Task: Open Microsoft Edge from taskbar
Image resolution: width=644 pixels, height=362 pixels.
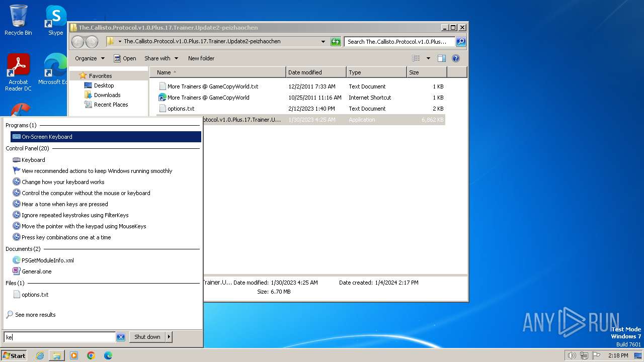Action: (x=108, y=355)
